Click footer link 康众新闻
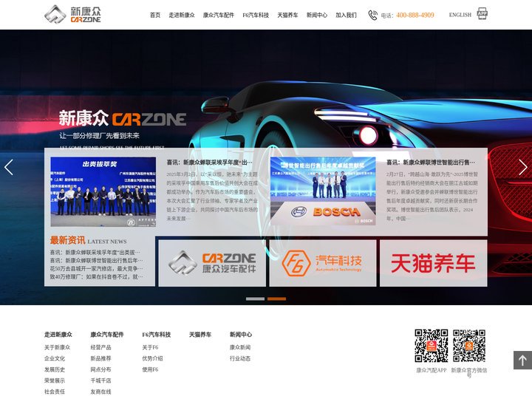The width and height of the screenshot is (532, 399). click(240, 347)
